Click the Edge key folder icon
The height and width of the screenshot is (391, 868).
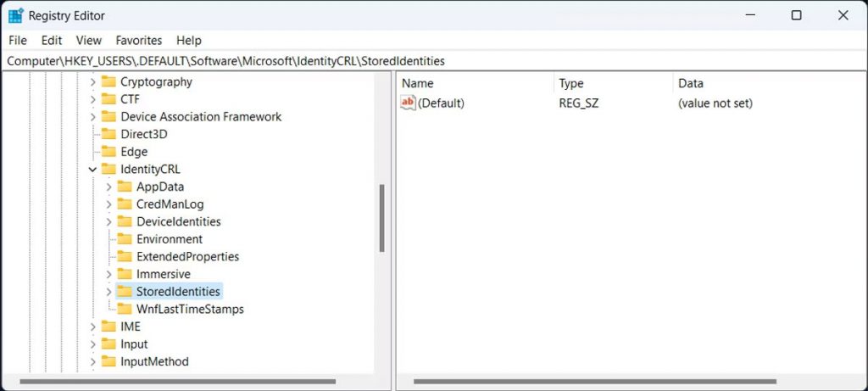click(108, 152)
